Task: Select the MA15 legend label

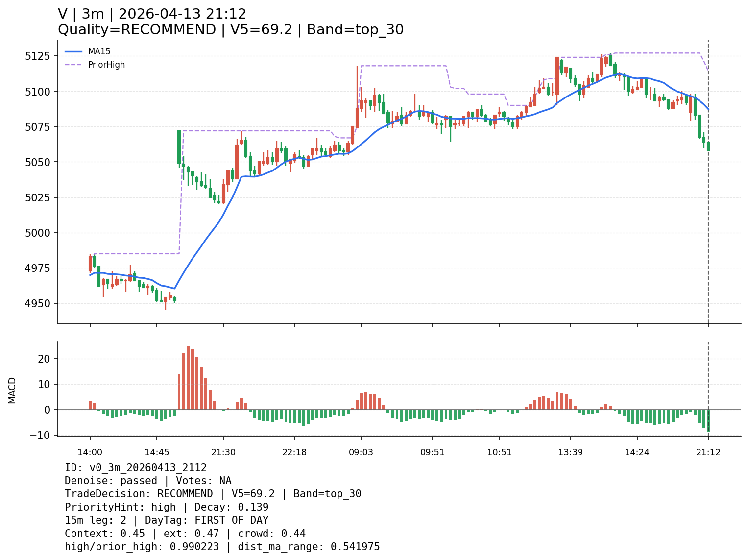Action: pyautogui.click(x=99, y=51)
